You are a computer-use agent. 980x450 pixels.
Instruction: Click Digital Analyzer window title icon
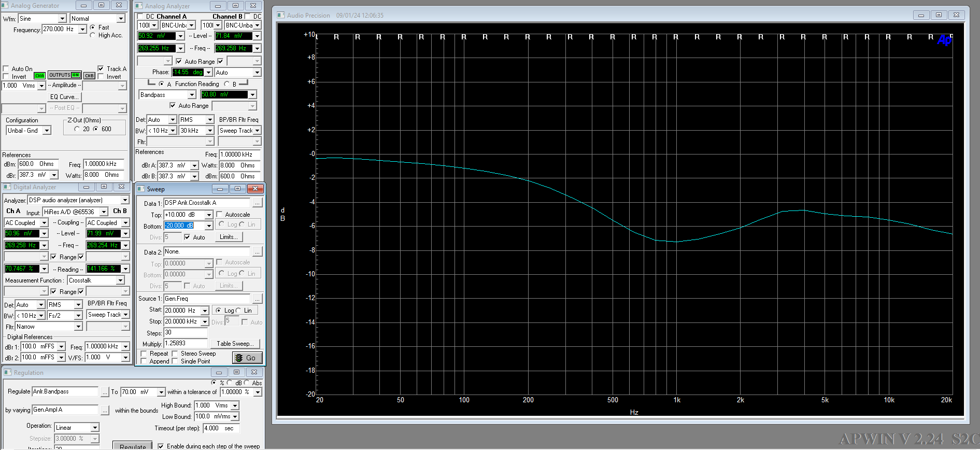click(x=7, y=187)
